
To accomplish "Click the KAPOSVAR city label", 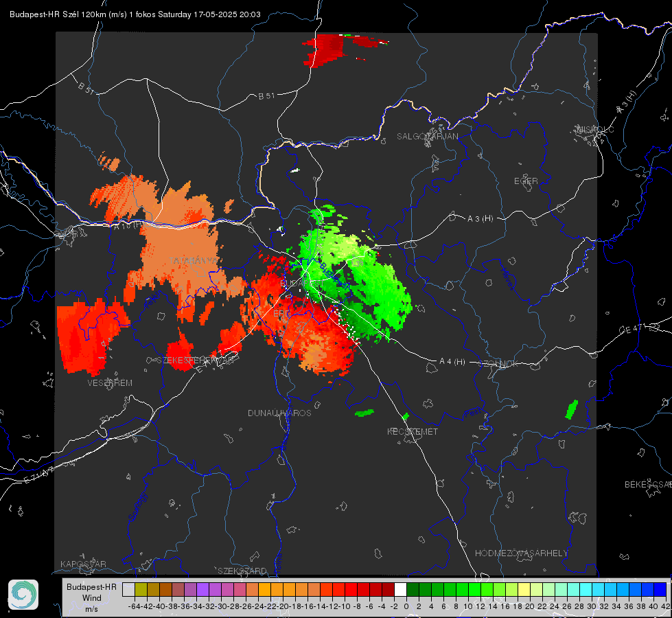I will click(83, 564).
